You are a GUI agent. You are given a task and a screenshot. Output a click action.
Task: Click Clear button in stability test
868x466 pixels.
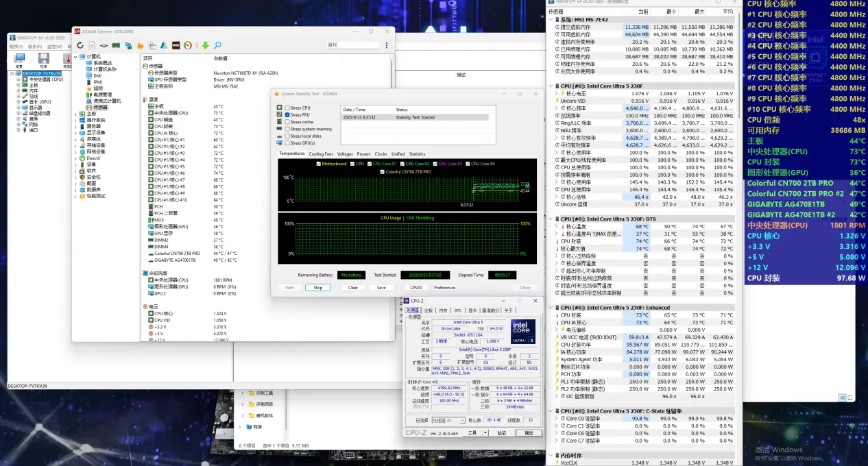(353, 288)
